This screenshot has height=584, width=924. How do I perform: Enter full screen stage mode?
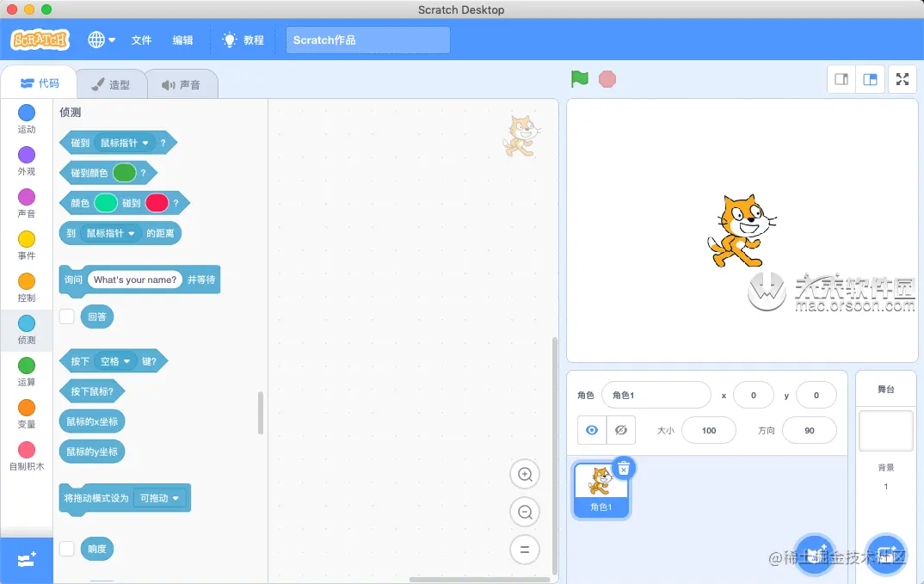point(902,79)
